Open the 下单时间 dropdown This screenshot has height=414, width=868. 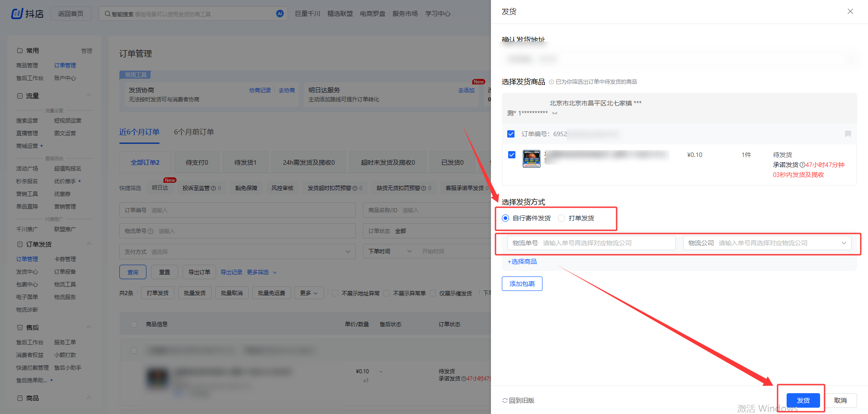coord(390,252)
